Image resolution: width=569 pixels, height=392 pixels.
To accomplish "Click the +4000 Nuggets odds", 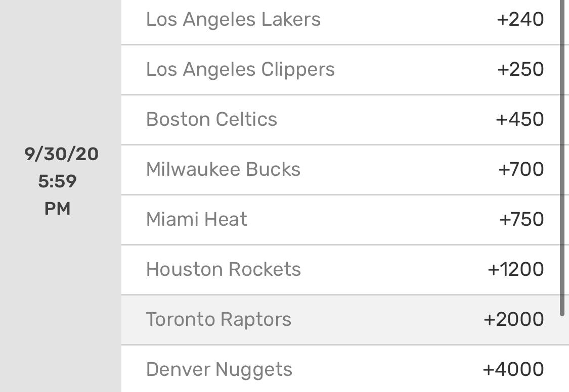I will (513, 370).
